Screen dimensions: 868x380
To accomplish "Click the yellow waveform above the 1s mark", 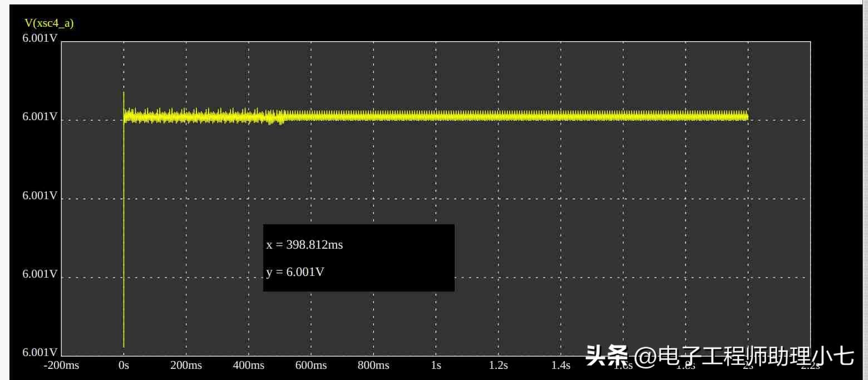I will pos(436,116).
